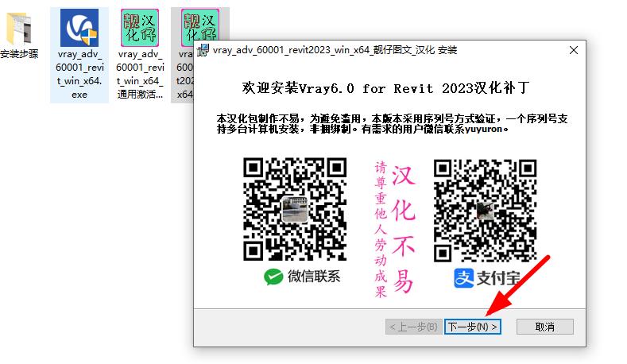Click the pink 汉化不易 text
This screenshot has width=627, height=364.
(x=403, y=228)
